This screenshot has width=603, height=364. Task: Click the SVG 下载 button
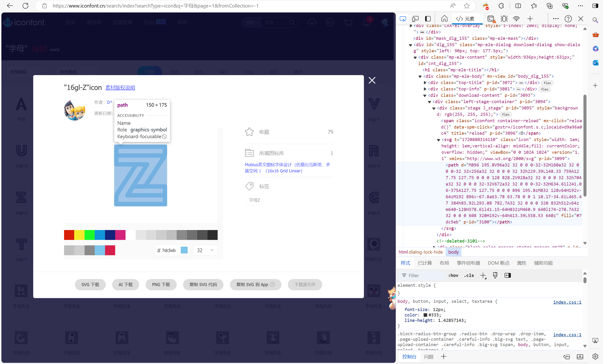[x=90, y=284]
